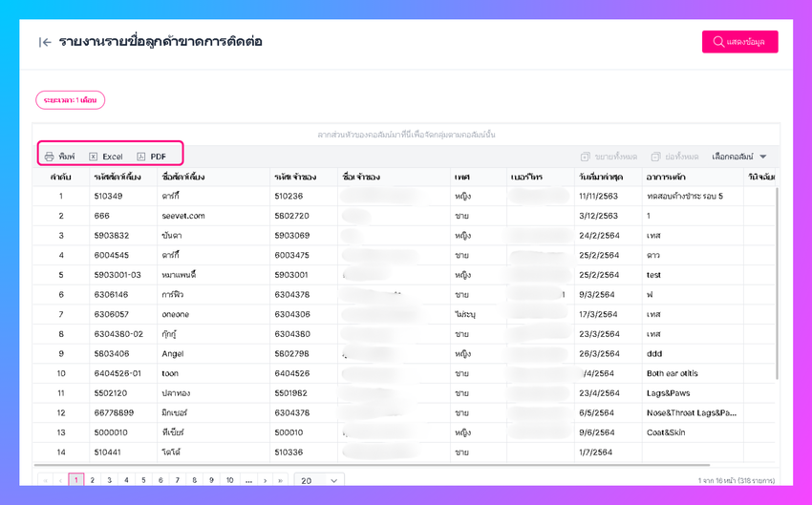Select the Coat&Skin symptom cell
Screen dimensions: 812x505
coord(693,432)
